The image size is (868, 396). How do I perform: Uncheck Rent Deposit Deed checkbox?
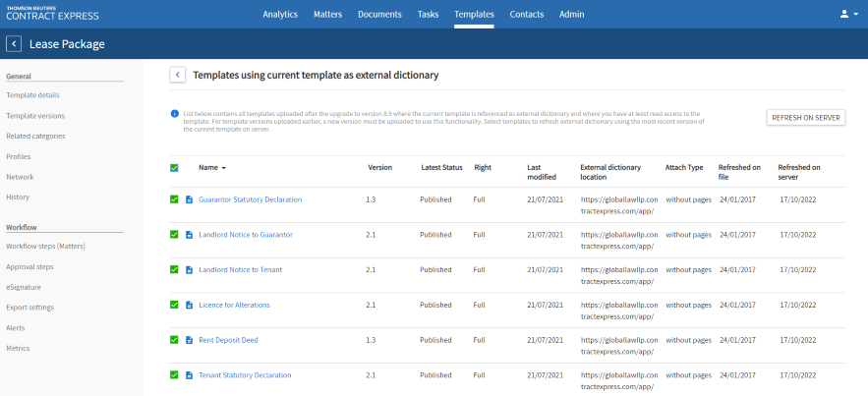tap(174, 340)
